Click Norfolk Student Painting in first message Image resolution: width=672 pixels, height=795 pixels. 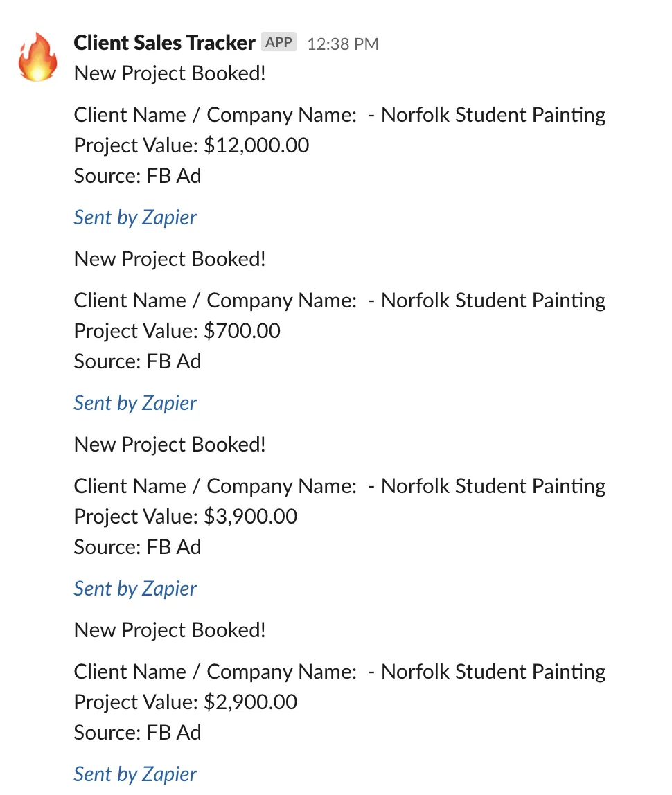click(493, 115)
